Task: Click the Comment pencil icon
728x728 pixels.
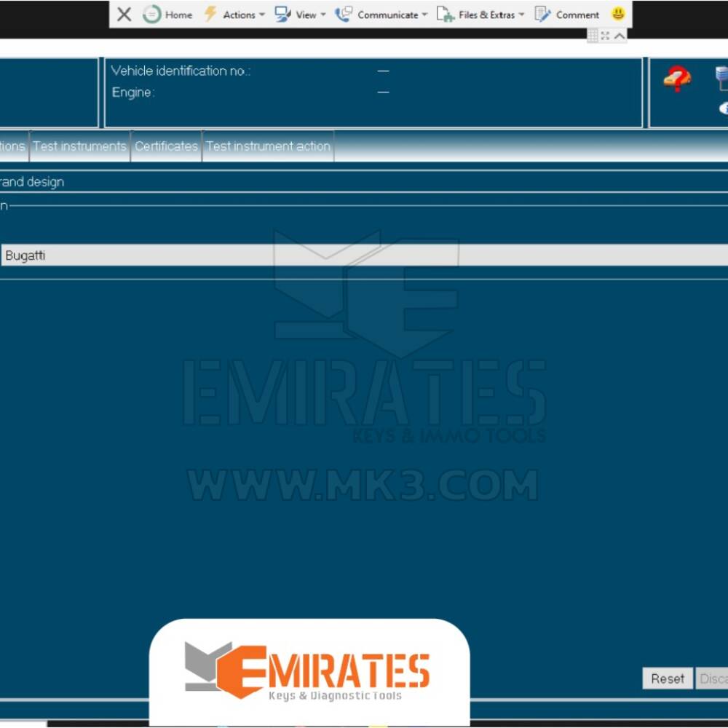Action: point(542,13)
